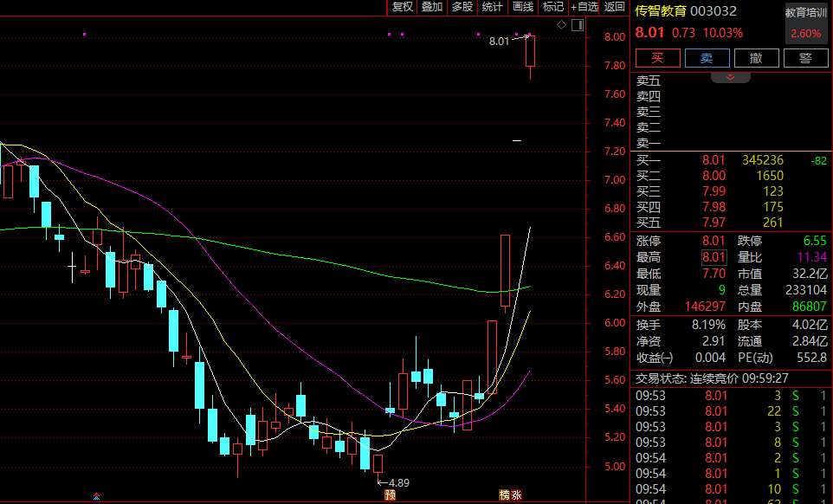Click the 警 alert button
This screenshot has width=833, height=504.
pos(806,58)
